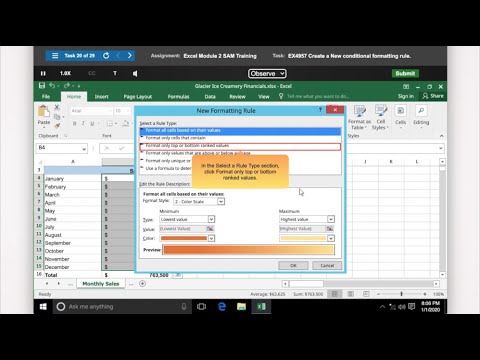Select the Monthly Sales sheet tab
The width and height of the screenshot is (480, 360).
(x=101, y=284)
